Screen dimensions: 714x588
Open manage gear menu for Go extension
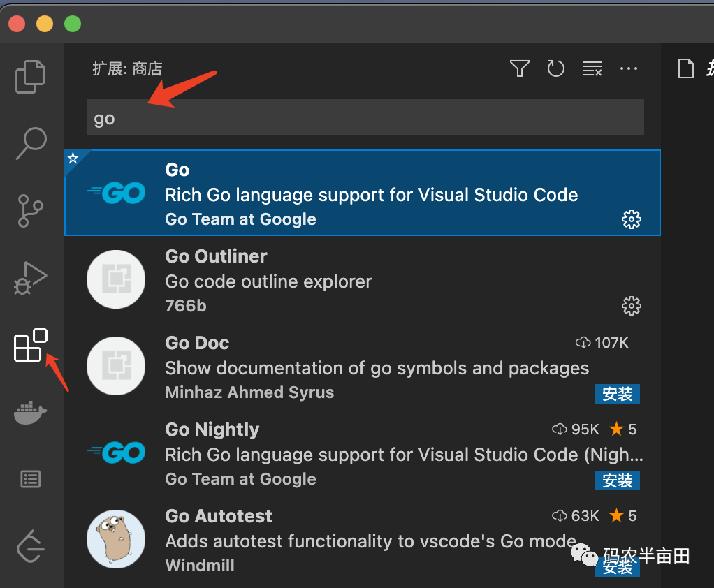click(631, 220)
